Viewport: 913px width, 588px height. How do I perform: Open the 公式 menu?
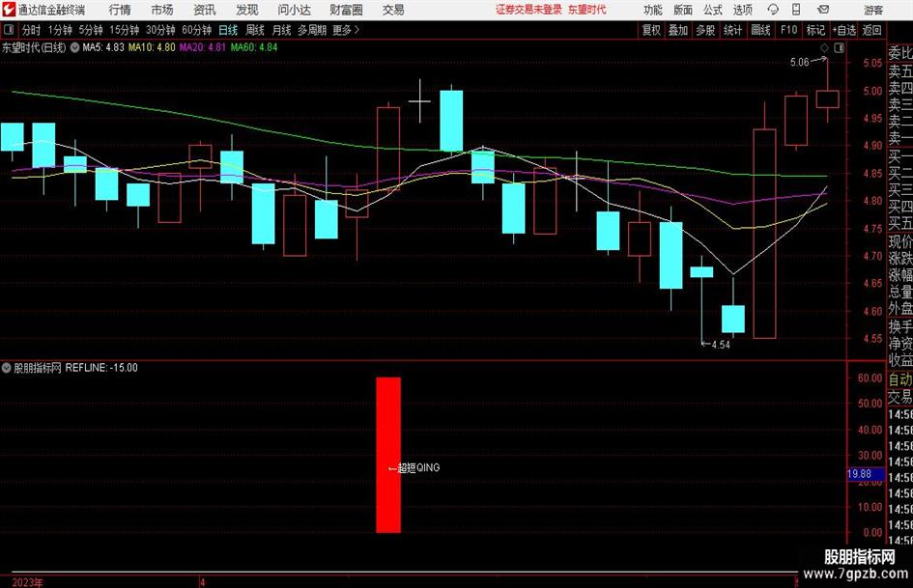coord(713,10)
